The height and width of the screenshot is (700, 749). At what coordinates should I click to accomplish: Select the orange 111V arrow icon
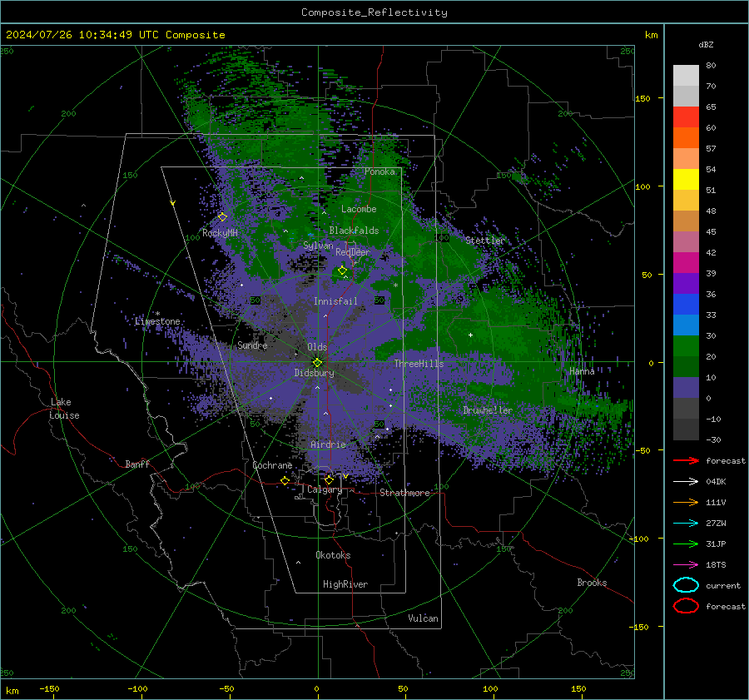coord(686,502)
